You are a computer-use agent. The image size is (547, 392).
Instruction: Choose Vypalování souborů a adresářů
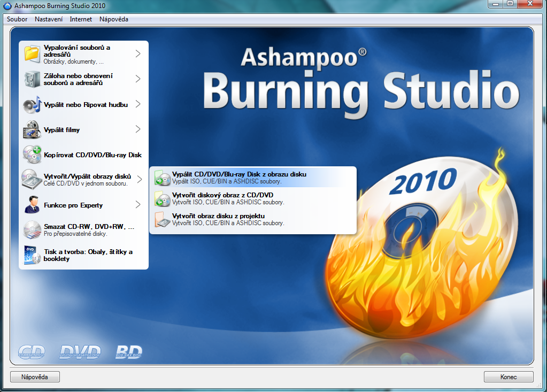83,54
